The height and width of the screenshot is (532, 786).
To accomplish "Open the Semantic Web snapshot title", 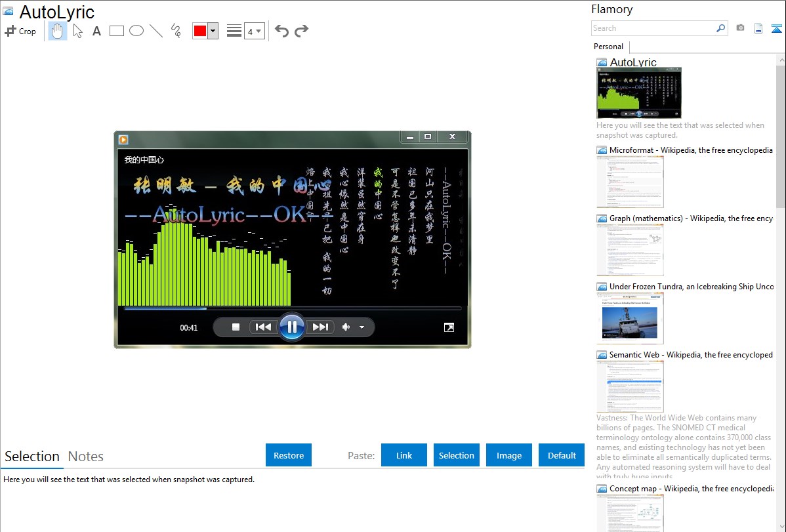I will [691, 354].
